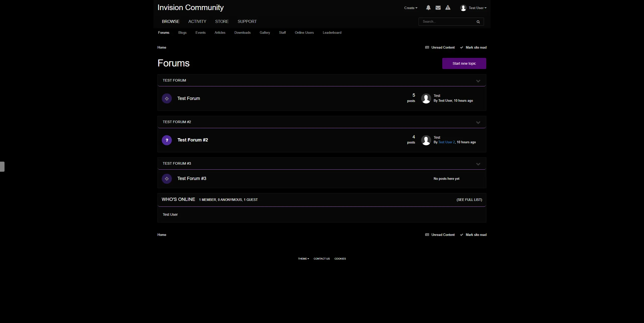Click last poster avatar in Test Forum #2 row
The height and width of the screenshot is (323, 644).
pyautogui.click(x=426, y=140)
